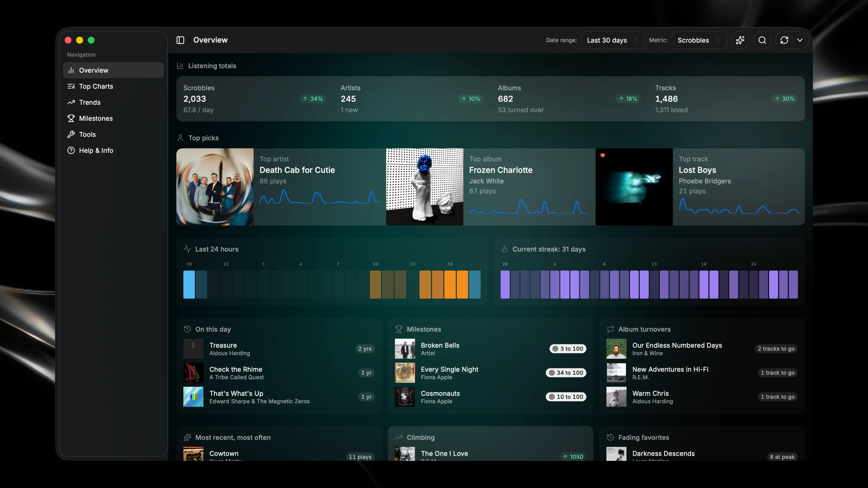This screenshot has height=488, width=868.
Task: Click the Listening totals bar chart icon
Action: (x=180, y=66)
